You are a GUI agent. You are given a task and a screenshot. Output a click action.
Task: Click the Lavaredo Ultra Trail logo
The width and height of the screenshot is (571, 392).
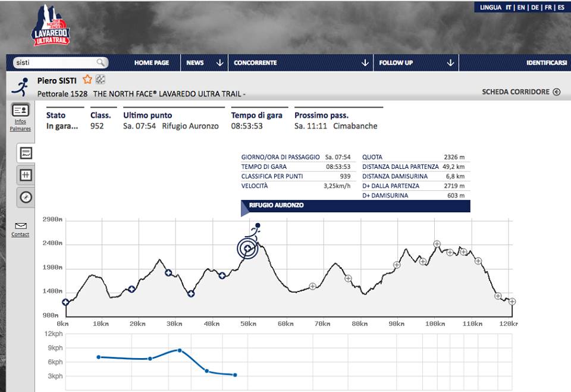(51, 26)
